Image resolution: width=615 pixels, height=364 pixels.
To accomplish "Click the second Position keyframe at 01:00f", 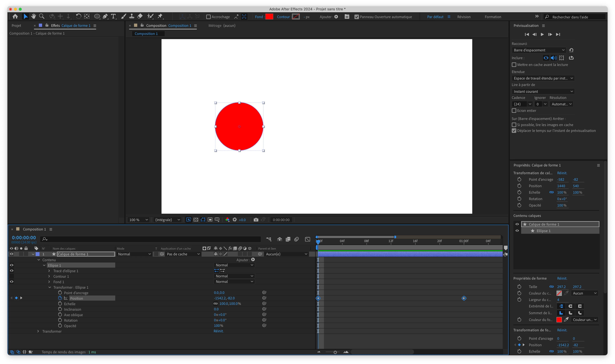I will 464,298.
